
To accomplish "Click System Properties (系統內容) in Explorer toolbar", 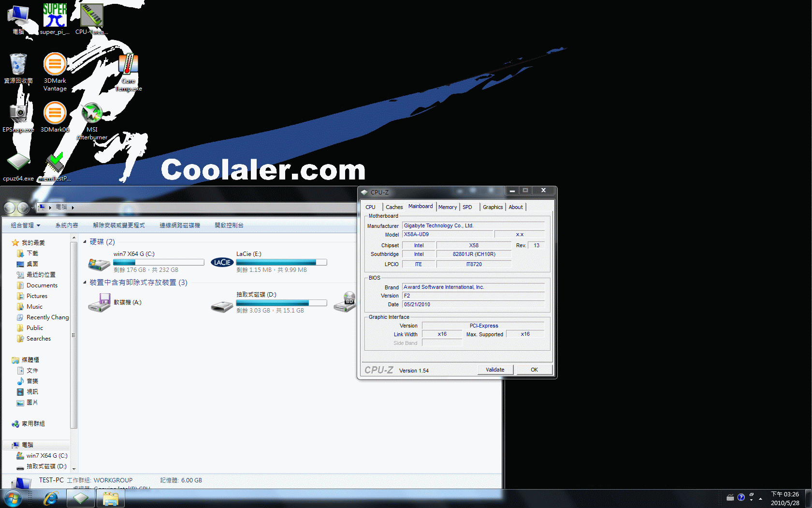I will pos(67,225).
